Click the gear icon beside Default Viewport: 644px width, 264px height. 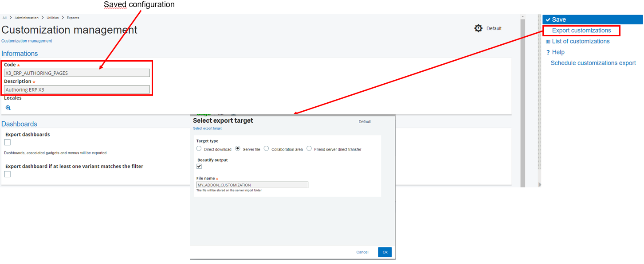click(x=478, y=28)
